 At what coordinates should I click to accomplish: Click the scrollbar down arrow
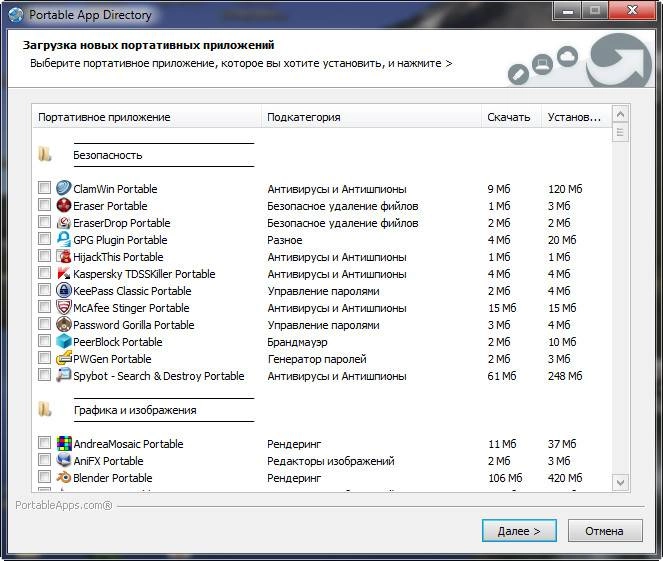coord(620,482)
